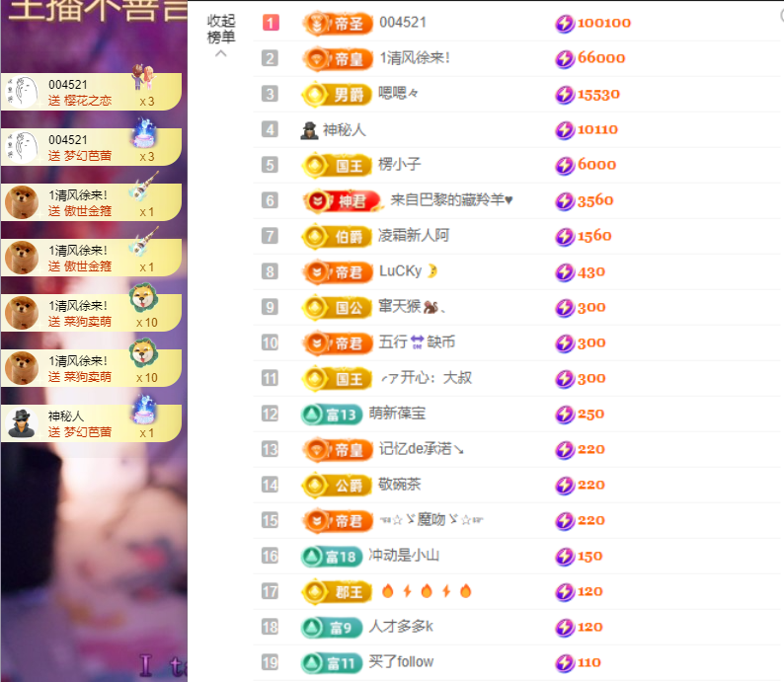Click 梦幻芭蕾 gift icon in 004521 banner
This screenshot has width=784, height=682.
pyautogui.click(x=144, y=133)
